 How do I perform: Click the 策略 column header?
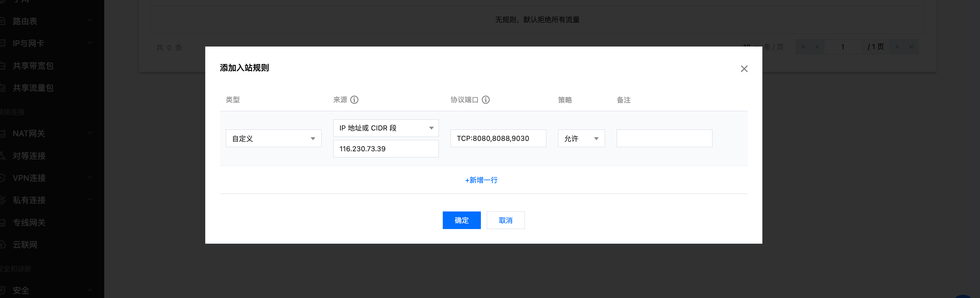click(x=565, y=100)
